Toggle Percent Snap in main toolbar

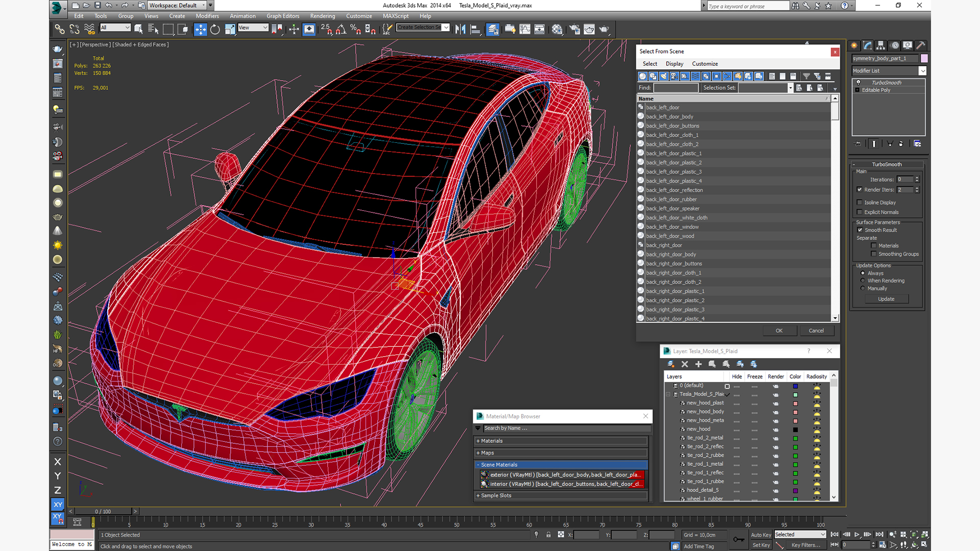pos(356,30)
